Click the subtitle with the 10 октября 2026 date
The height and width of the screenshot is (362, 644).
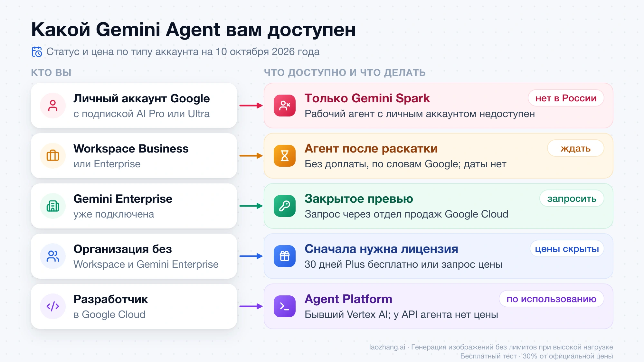pos(183,52)
